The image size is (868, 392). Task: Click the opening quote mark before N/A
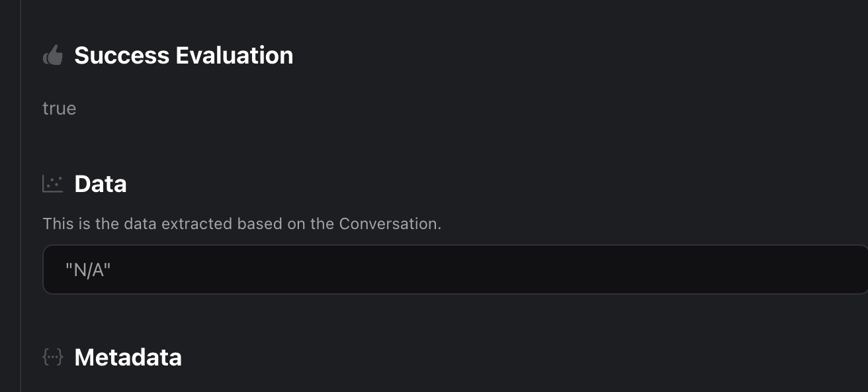69,268
